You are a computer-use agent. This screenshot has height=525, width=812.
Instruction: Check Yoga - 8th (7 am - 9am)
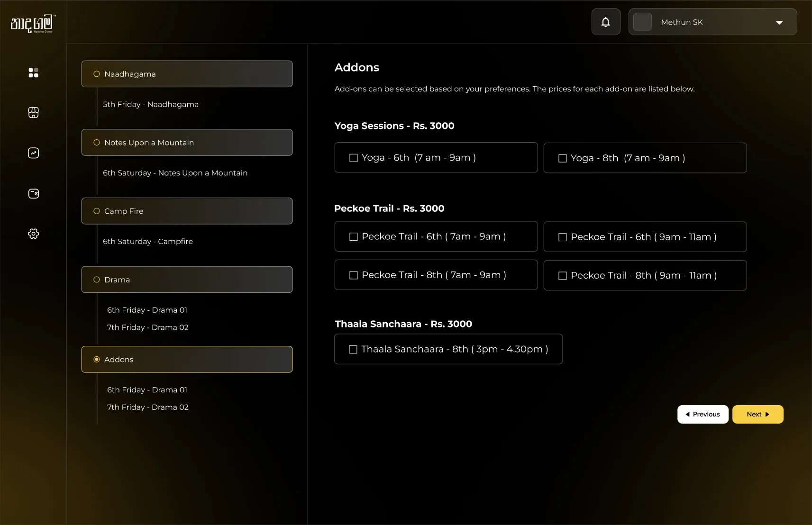[x=563, y=158]
